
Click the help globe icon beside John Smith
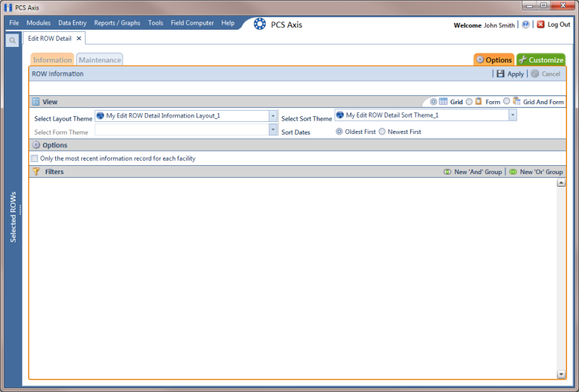coord(525,25)
